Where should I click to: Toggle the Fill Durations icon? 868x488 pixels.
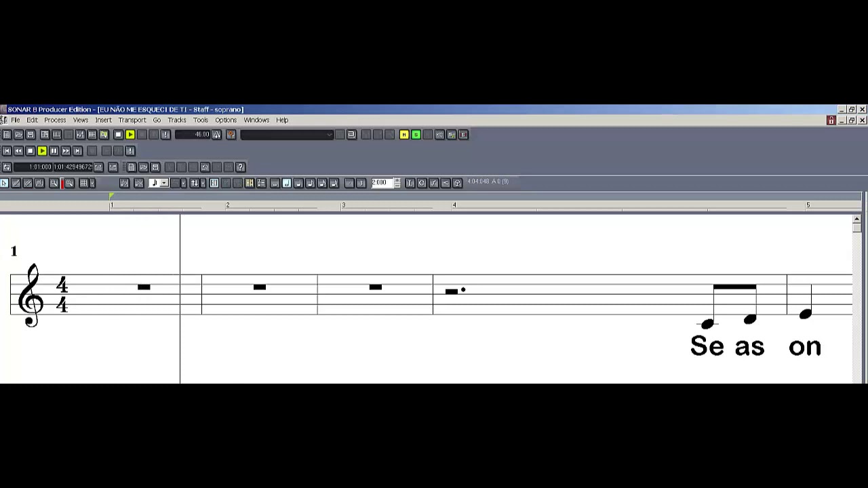pyautogui.click(x=124, y=183)
